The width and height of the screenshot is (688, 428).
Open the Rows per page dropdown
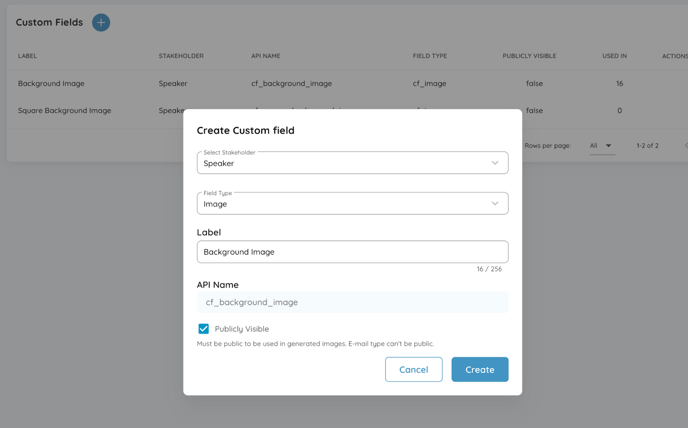click(601, 146)
